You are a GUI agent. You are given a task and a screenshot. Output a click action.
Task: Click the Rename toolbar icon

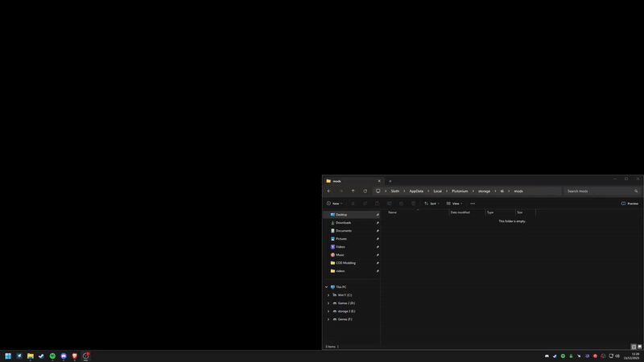(x=390, y=204)
